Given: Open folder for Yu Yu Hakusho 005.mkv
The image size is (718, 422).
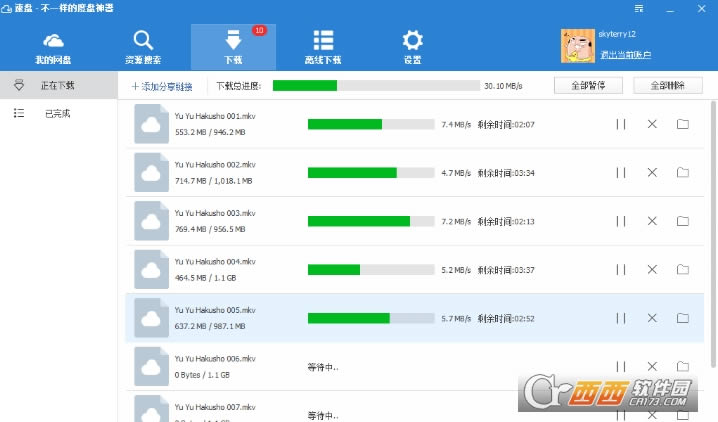Looking at the screenshot, I should [683, 318].
